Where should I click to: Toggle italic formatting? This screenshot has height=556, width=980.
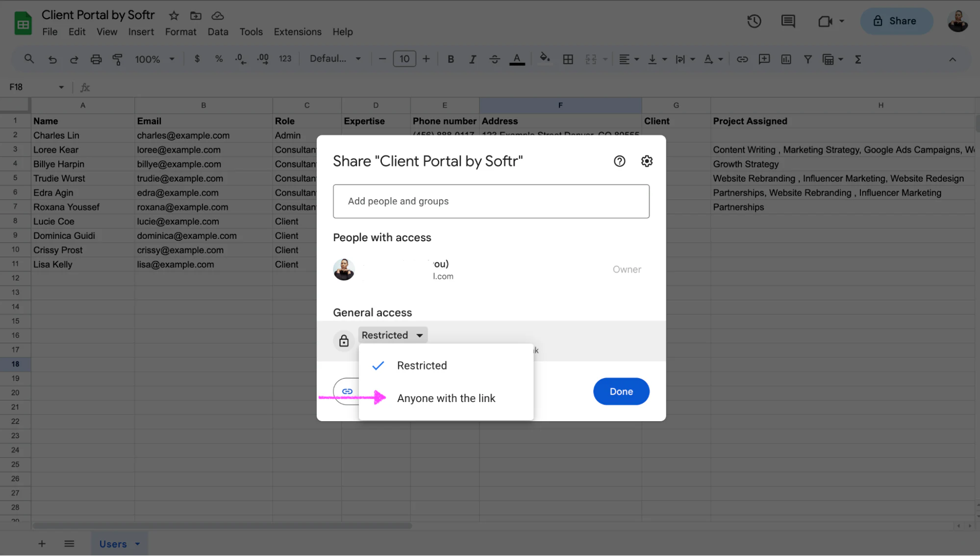click(472, 59)
